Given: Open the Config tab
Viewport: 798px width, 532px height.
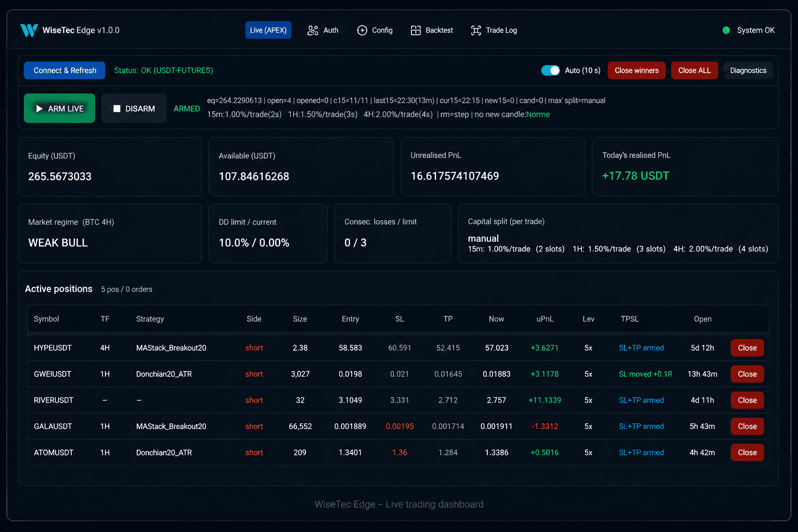Looking at the screenshot, I should point(375,30).
